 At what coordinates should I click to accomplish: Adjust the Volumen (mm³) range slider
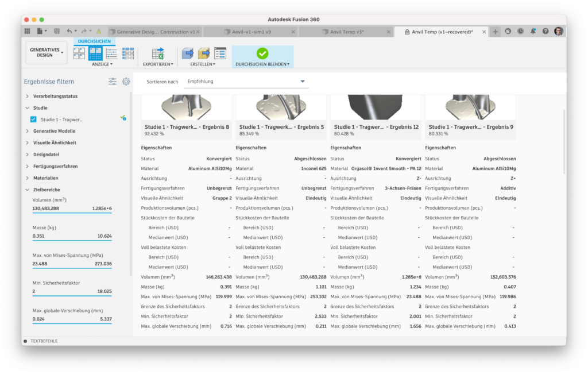(x=72, y=213)
